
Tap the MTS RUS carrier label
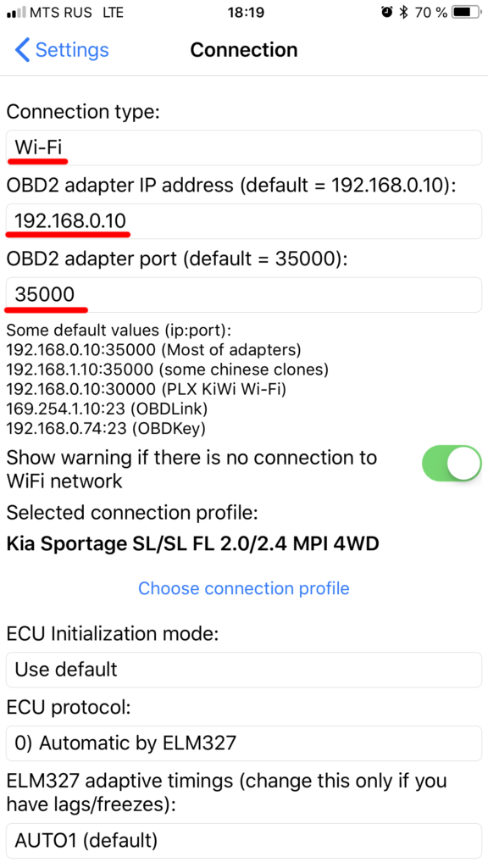[x=51, y=12]
